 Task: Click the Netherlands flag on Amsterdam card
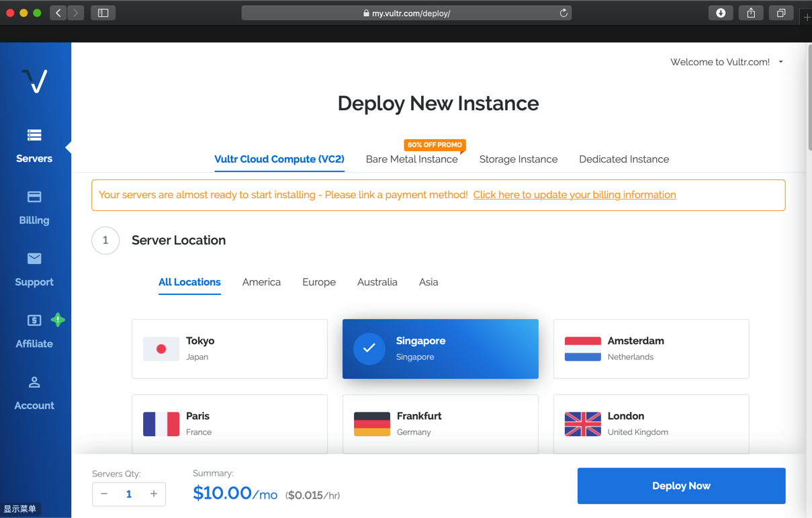coord(583,349)
